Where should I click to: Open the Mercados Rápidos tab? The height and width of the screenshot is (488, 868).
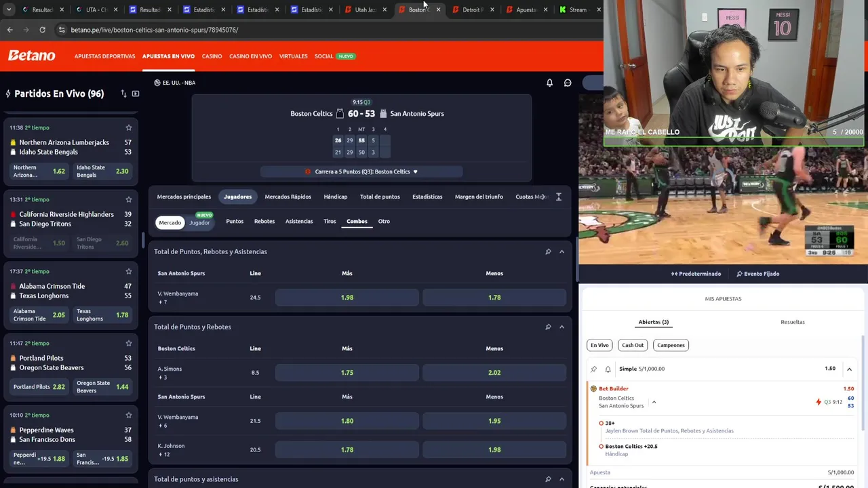pos(288,197)
